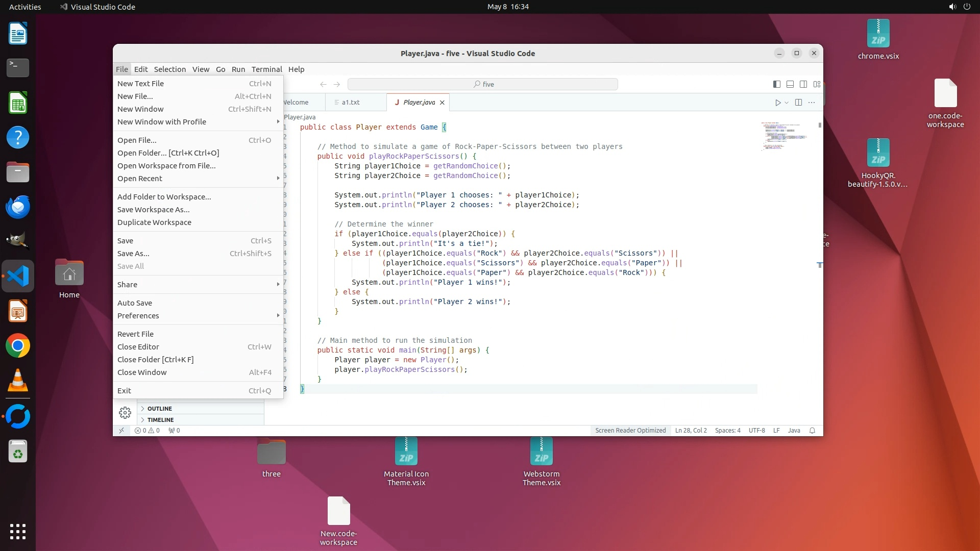Open errors and warnings status indicator
980x551 pixels.
click(147, 431)
